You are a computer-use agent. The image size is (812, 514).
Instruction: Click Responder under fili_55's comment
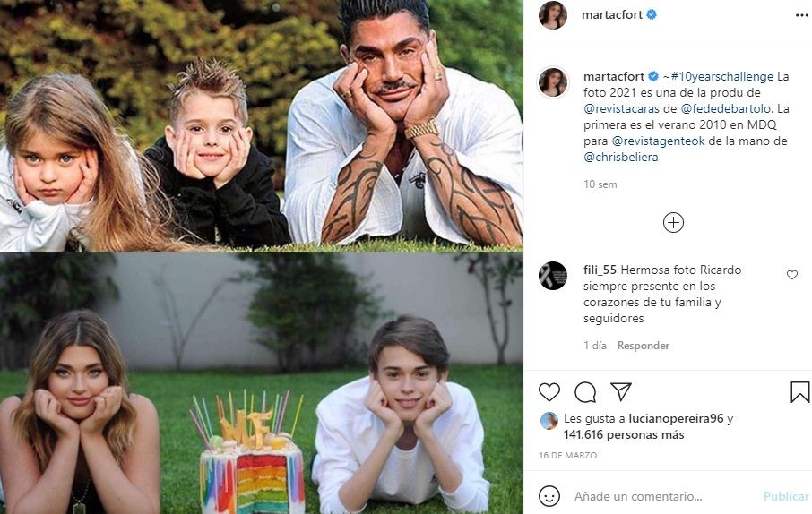[x=644, y=346]
